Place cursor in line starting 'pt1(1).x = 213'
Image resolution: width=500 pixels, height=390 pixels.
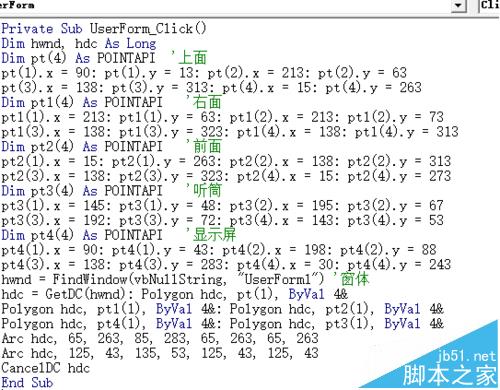[x=222, y=117]
